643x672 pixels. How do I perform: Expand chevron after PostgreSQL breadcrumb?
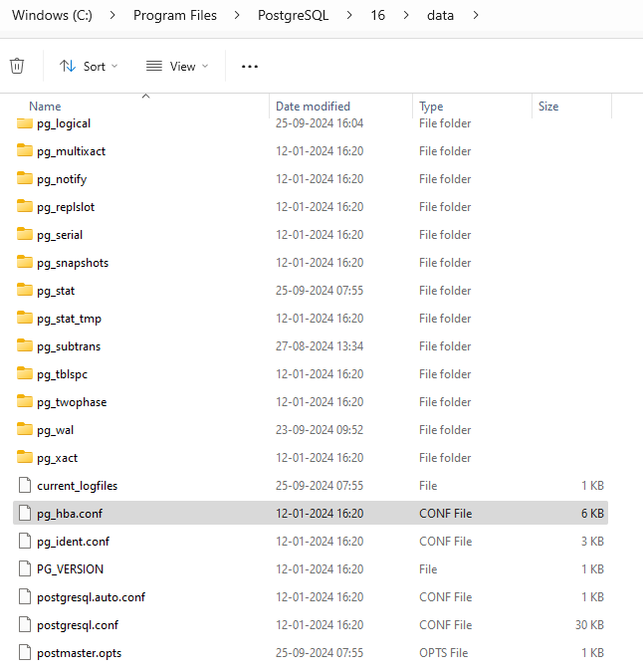click(x=349, y=15)
